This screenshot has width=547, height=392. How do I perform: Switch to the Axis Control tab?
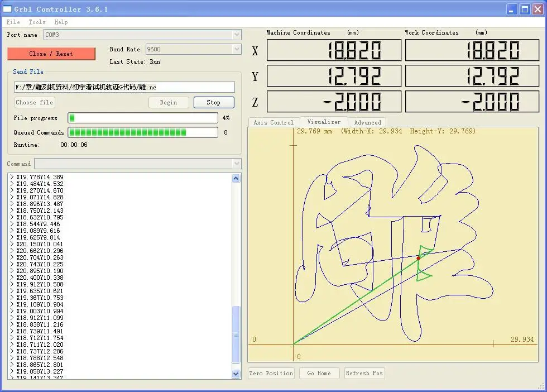pos(273,122)
